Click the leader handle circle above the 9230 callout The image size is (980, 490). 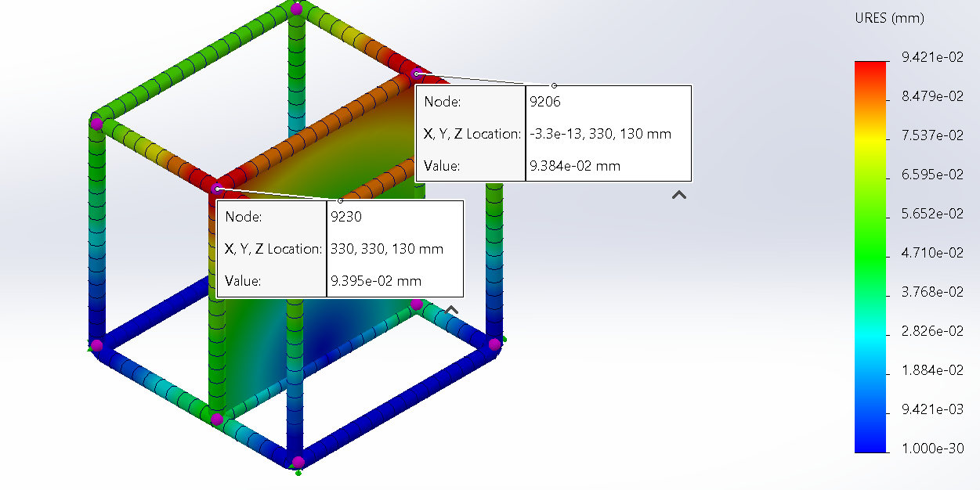[x=340, y=200]
